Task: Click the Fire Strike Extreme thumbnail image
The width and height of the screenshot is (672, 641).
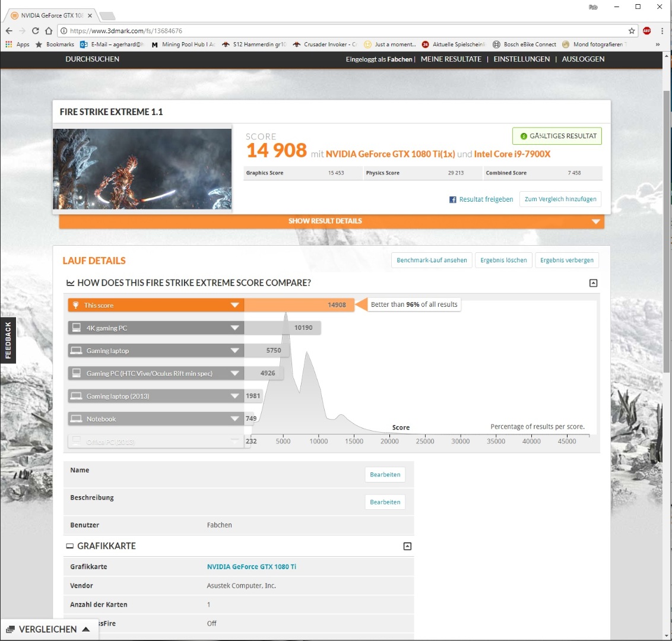Action: point(142,169)
